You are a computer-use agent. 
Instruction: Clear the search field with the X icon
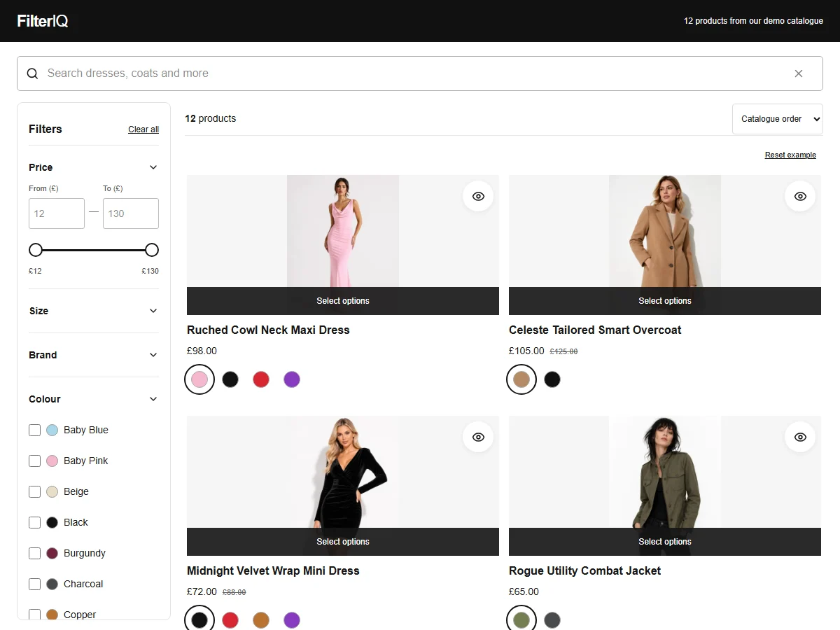[799, 73]
